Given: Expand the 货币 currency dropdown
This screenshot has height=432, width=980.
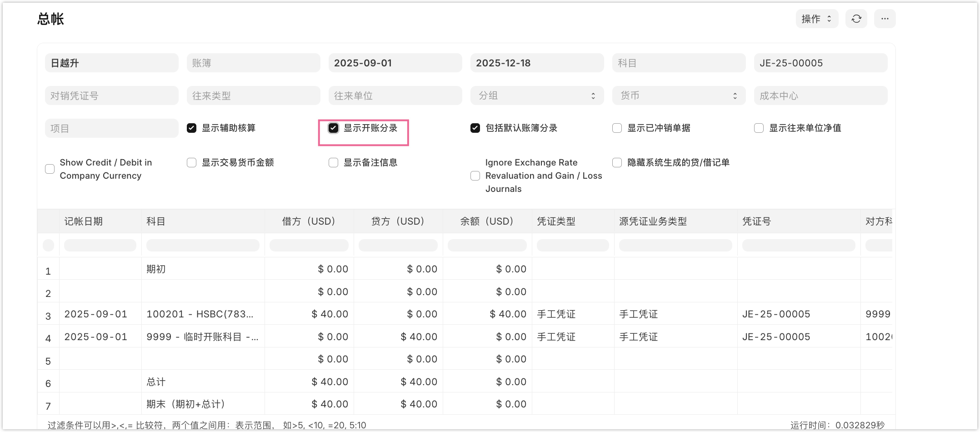Looking at the screenshot, I should point(679,95).
